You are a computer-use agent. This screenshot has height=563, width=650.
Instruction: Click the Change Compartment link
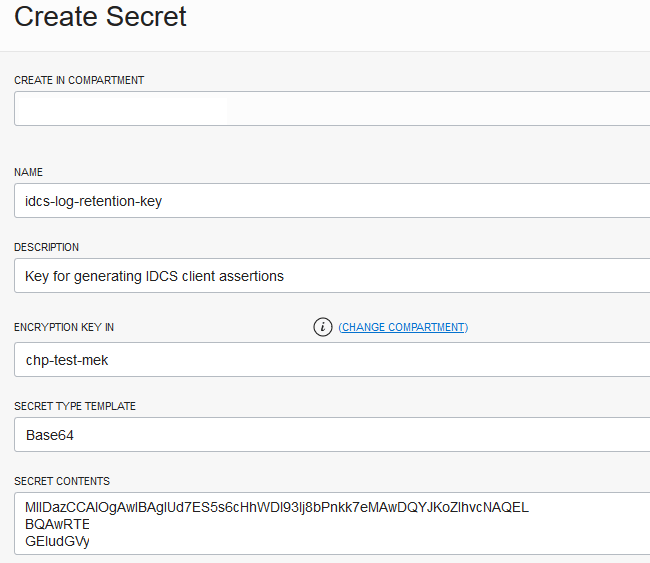(x=403, y=327)
